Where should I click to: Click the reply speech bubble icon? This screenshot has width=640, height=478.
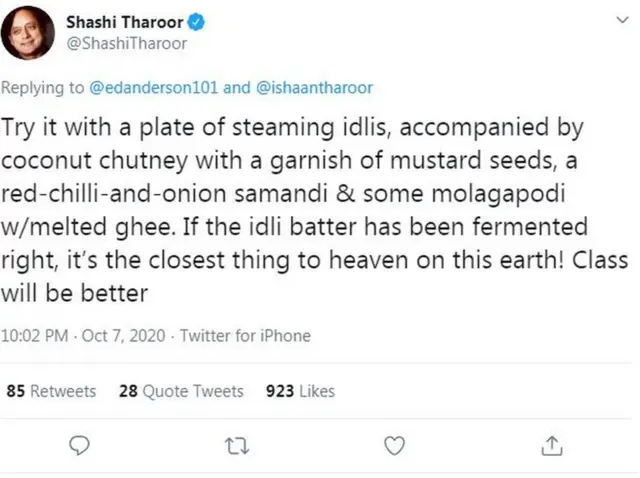point(82,444)
